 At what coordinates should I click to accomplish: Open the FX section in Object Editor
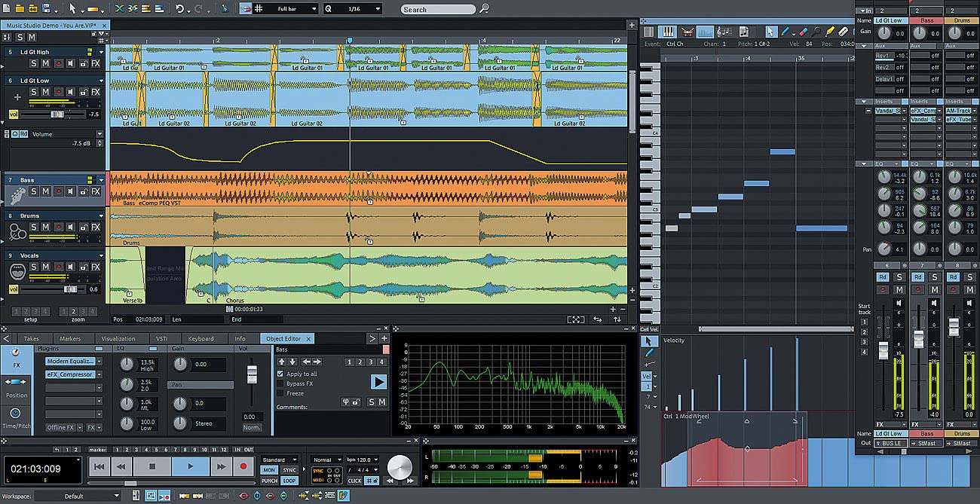[17, 360]
